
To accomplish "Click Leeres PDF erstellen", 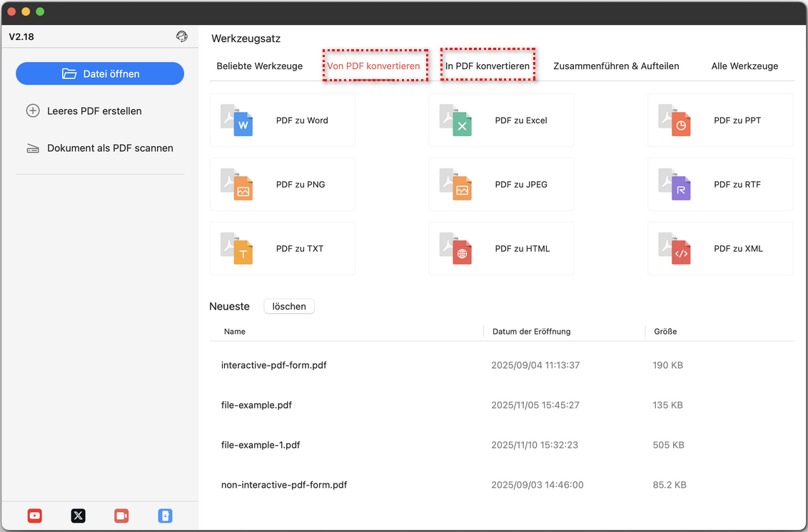I will tap(94, 111).
